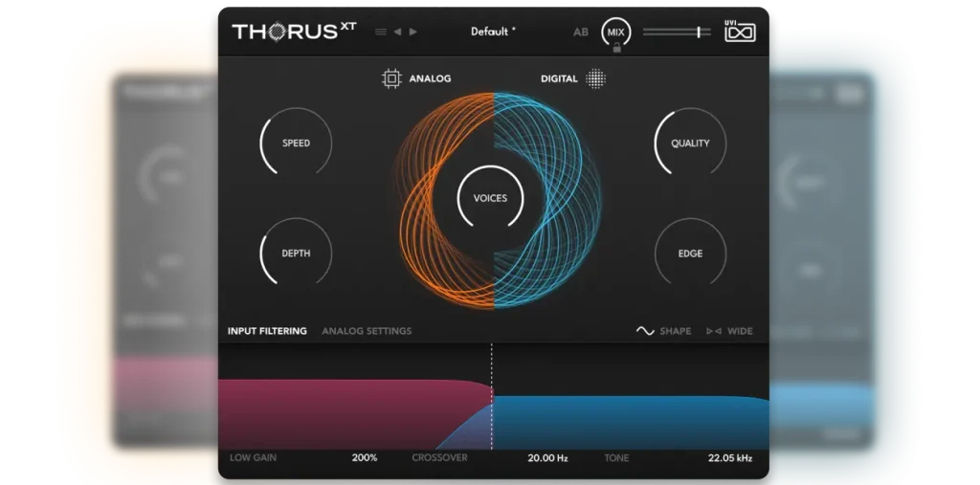Toggle the WIDE option
Screen dimensions: 980x485
coord(740,331)
